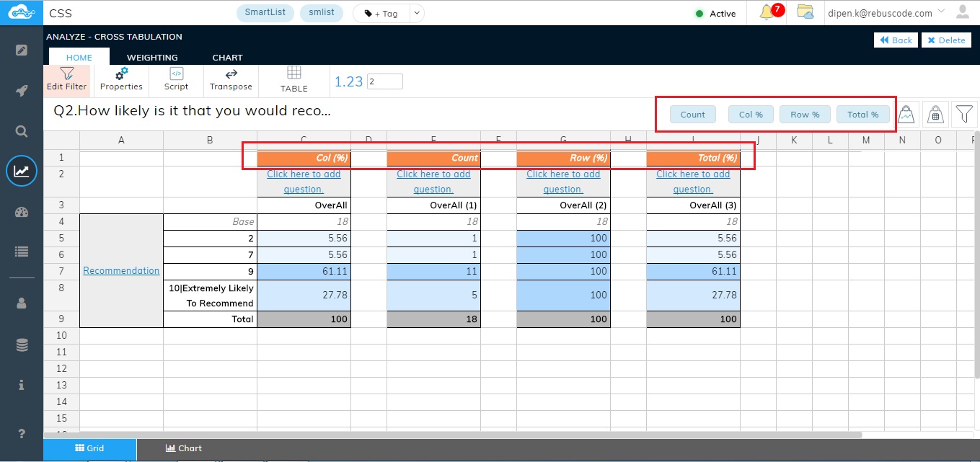Open the list sidebar icon
Screen dimensions: 980x462
point(22,252)
